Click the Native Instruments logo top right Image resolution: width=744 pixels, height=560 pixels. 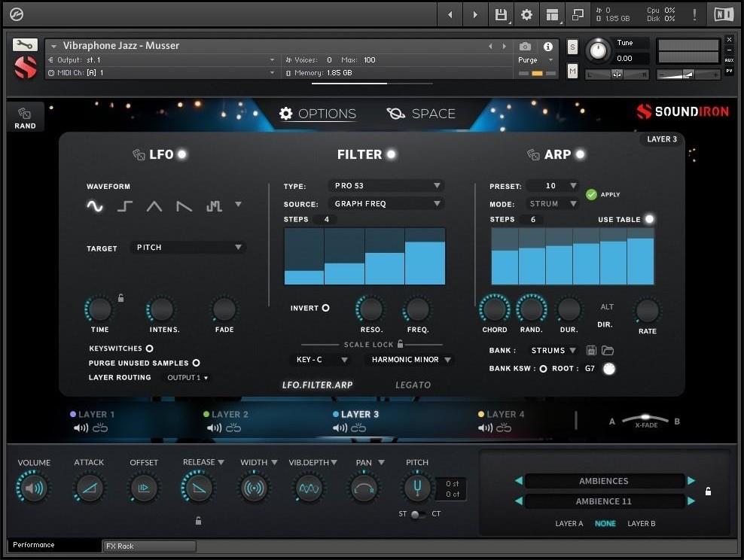click(x=724, y=14)
